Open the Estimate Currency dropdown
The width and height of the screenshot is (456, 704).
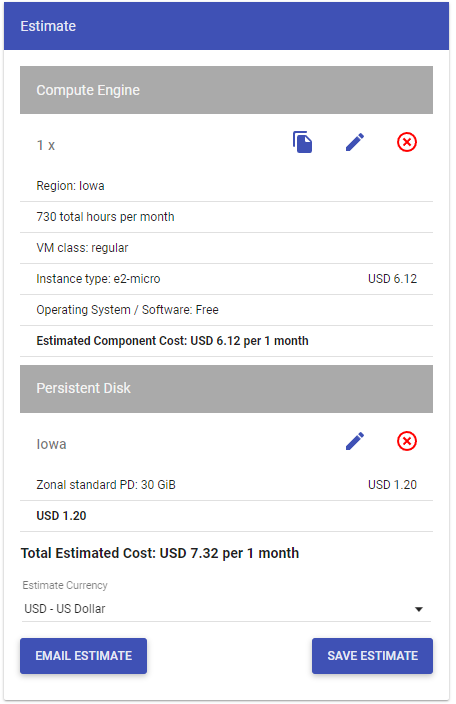226,609
